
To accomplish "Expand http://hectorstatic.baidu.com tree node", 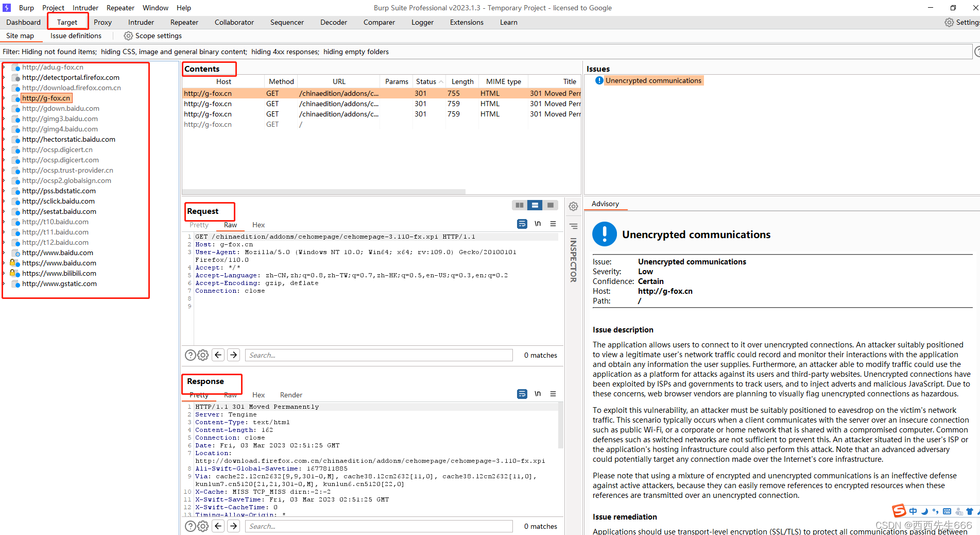I will click(4, 140).
